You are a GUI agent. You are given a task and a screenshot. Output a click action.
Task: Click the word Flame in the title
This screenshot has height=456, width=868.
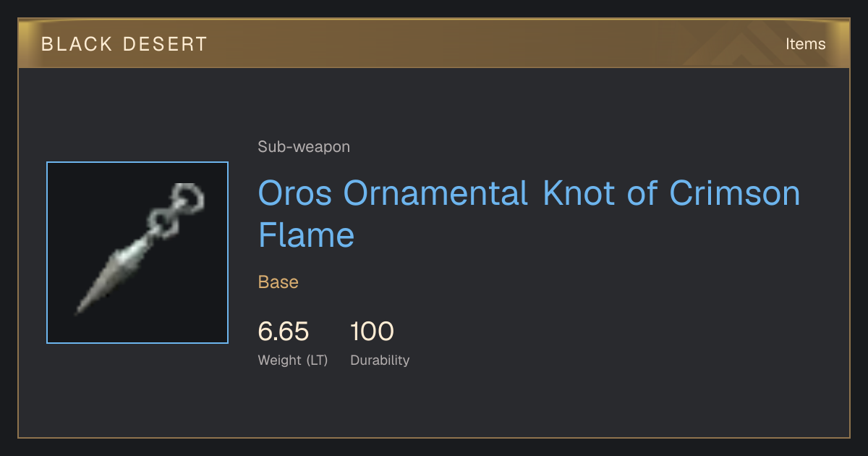307,235
